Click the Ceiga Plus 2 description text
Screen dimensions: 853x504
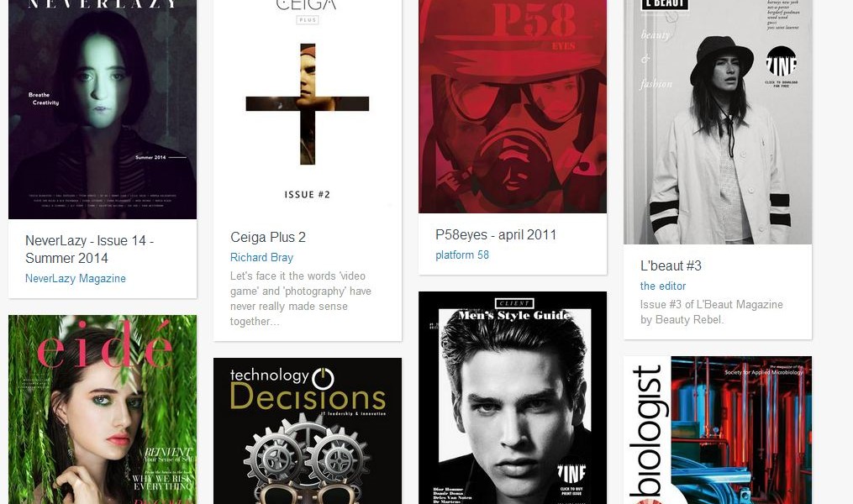[301, 298]
